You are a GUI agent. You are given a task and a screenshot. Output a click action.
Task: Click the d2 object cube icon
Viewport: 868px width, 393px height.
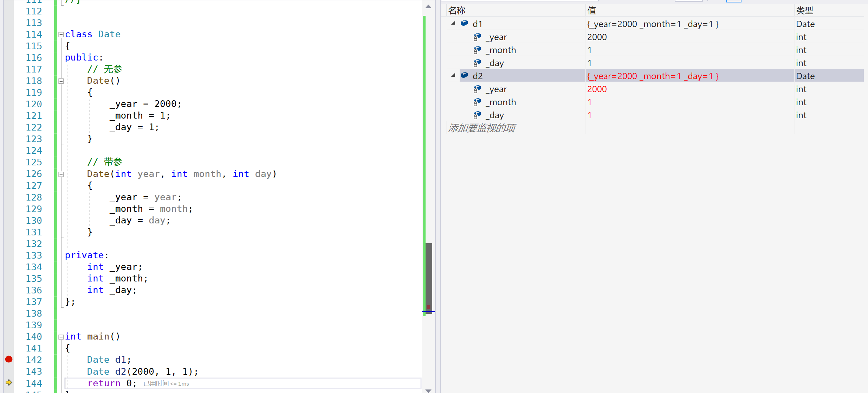464,75
